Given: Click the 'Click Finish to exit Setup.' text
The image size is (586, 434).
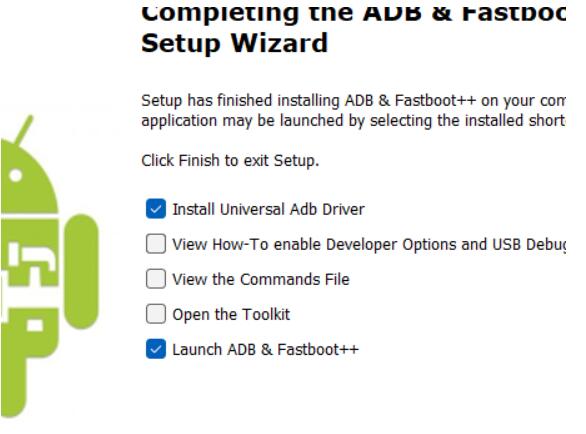Looking at the screenshot, I should point(230,161).
